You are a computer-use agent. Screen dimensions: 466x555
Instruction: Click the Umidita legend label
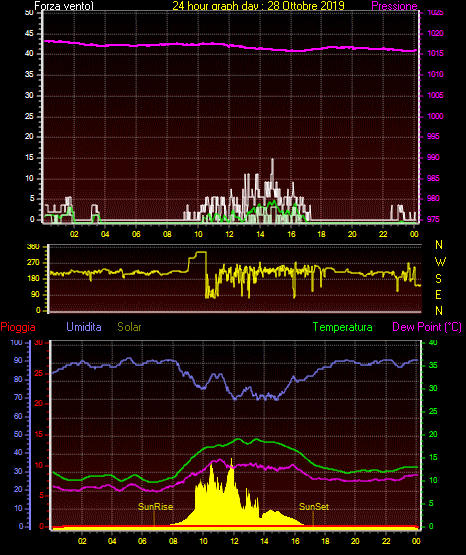coord(84,327)
